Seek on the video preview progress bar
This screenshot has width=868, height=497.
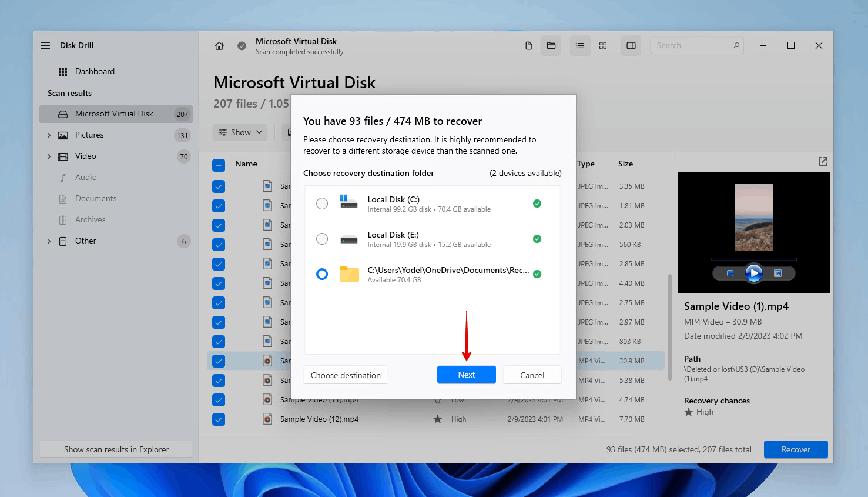pos(754,259)
